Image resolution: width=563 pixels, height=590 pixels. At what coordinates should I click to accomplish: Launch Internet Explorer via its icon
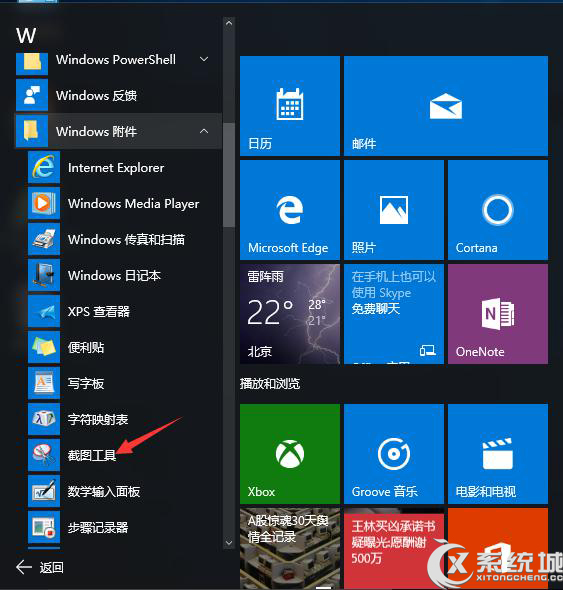(x=44, y=167)
